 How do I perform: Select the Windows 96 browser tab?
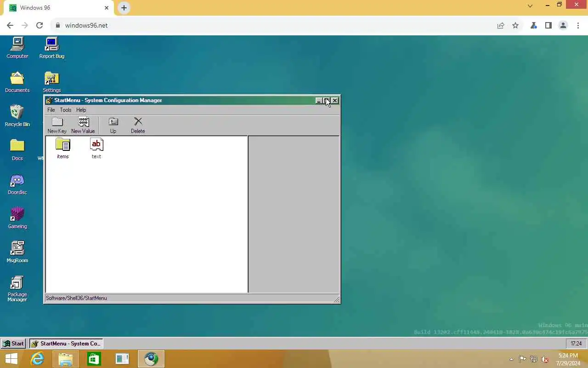(x=58, y=8)
